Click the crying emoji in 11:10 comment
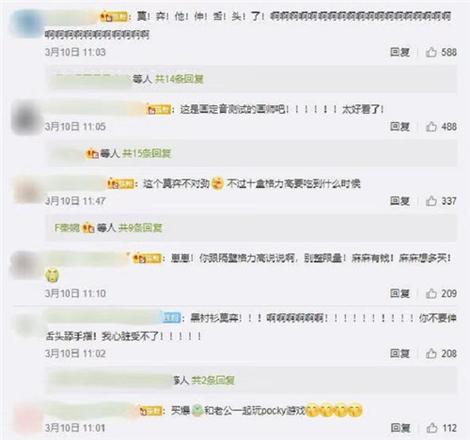 (x=52, y=275)
